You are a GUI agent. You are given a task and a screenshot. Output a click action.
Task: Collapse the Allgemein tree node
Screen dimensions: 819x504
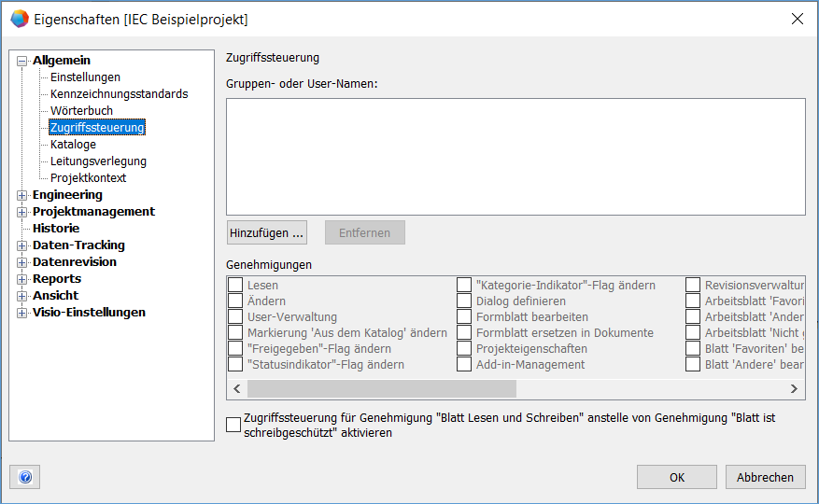(x=22, y=61)
